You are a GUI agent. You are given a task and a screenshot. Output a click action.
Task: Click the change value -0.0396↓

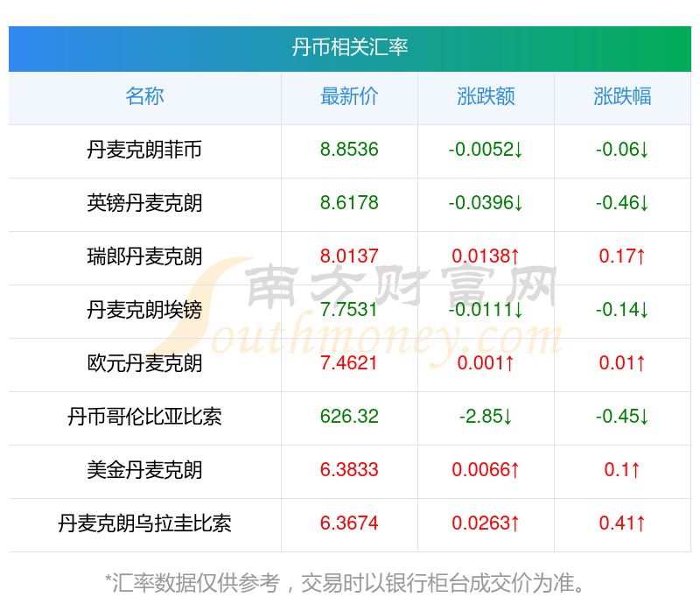(486, 203)
